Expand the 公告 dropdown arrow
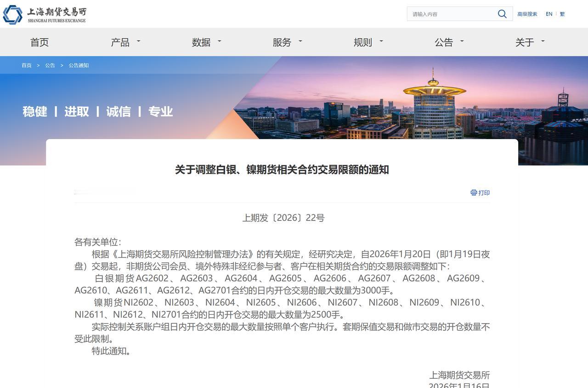Viewport: 588px width, 388px height. 462,42
